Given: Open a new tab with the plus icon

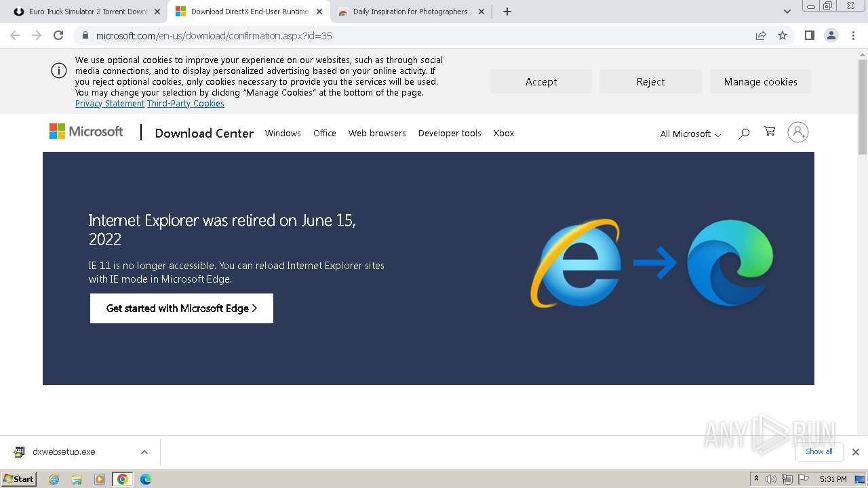Looking at the screenshot, I should pos(507,12).
